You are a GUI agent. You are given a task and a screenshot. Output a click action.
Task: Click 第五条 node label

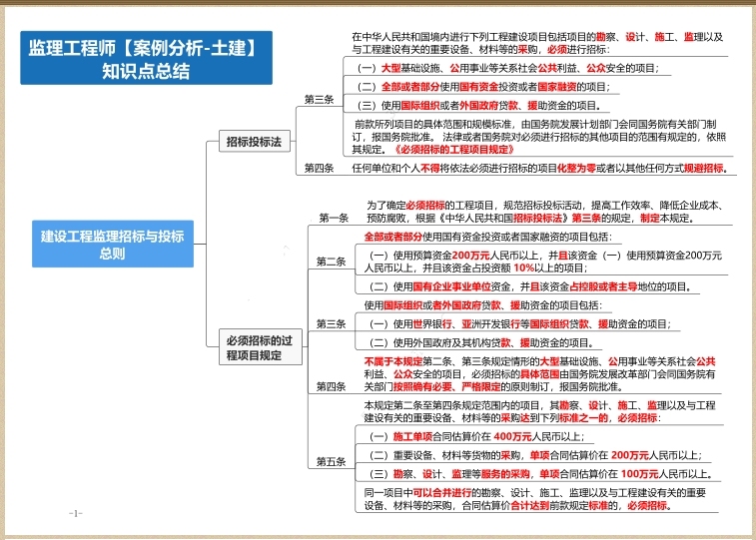(331, 461)
